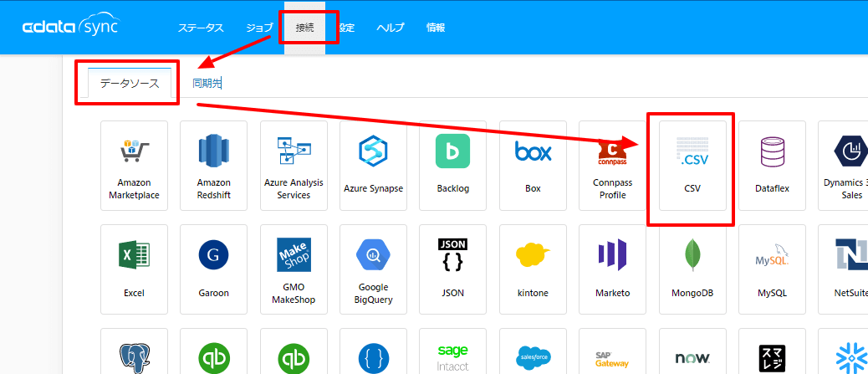Select the Azure Synapse hexagon icon
Screen dimensions: 868x374
[373, 151]
